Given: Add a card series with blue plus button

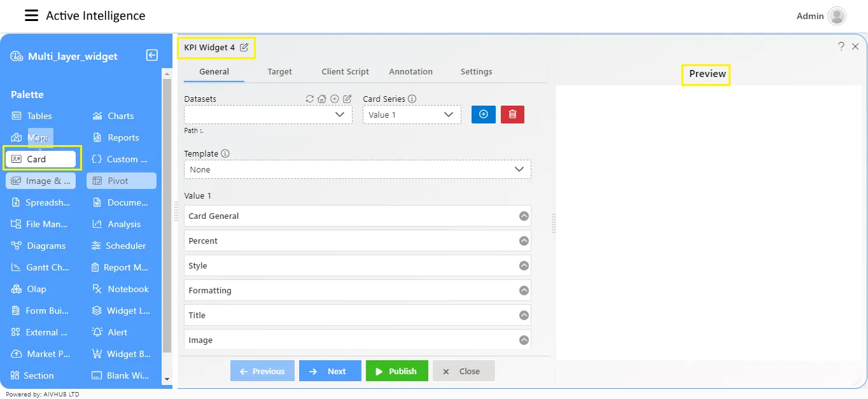Looking at the screenshot, I should [x=483, y=115].
